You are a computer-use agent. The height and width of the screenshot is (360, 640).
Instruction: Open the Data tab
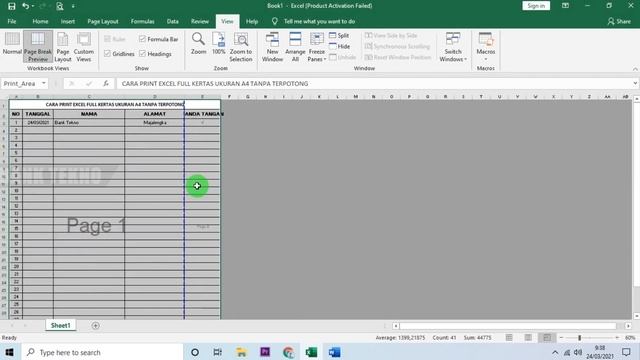click(172, 21)
